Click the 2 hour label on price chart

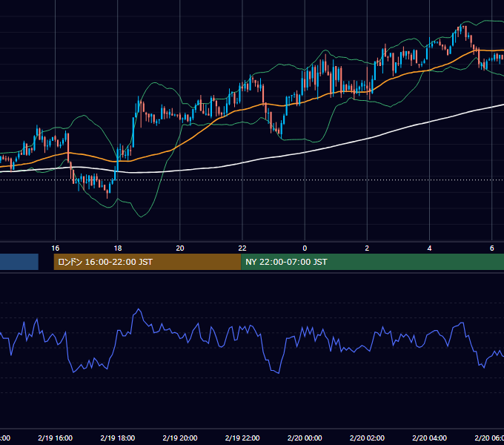(367, 248)
